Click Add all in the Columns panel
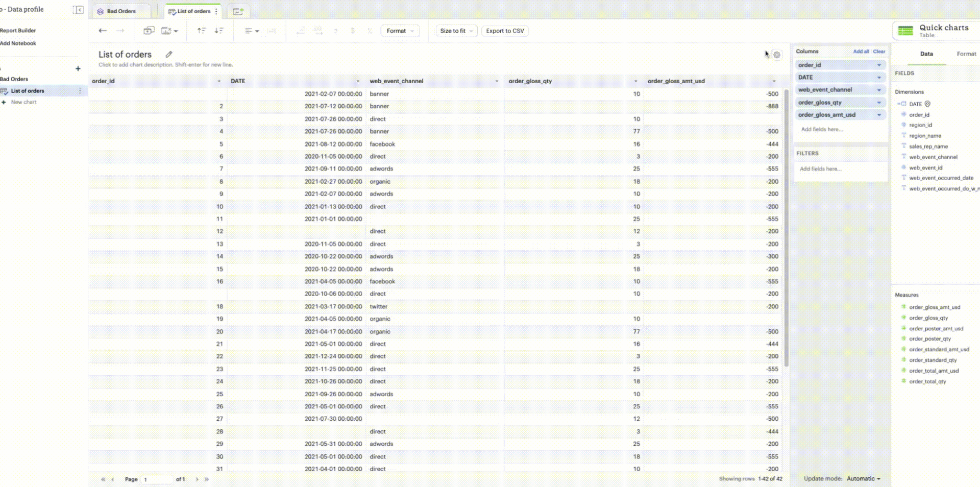The width and height of the screenshot is (980, 487). click(x=861, y=51)
